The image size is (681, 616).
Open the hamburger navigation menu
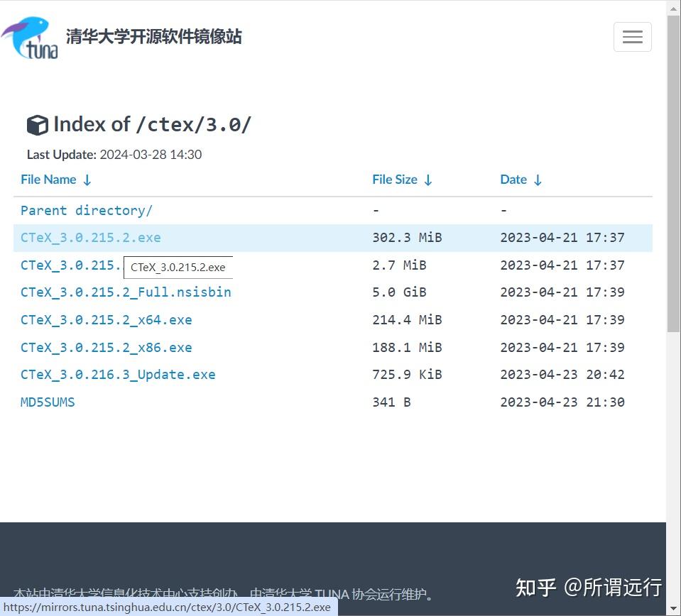coord(632,37)
